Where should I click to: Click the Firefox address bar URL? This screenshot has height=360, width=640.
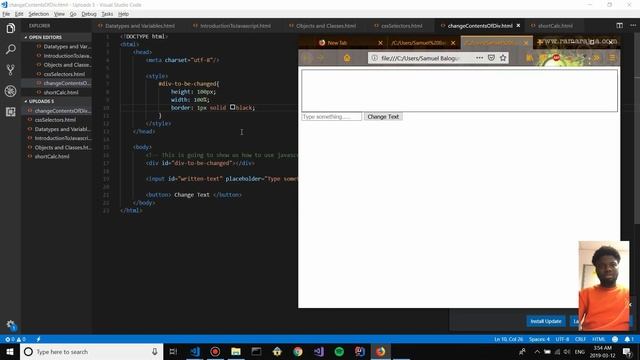click(420, 58)
